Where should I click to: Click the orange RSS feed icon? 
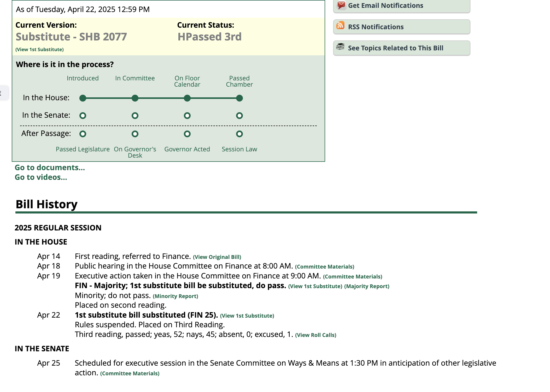click(340, 26)
